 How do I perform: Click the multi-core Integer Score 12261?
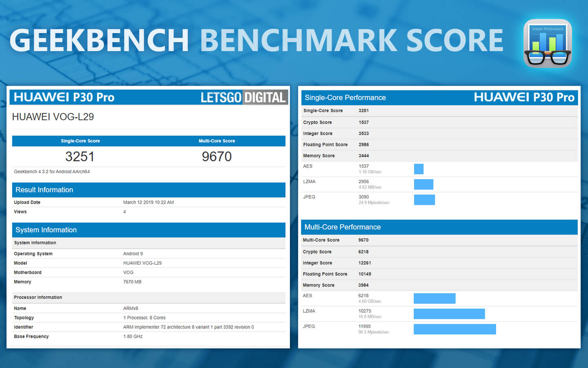(x=365, y=263)
